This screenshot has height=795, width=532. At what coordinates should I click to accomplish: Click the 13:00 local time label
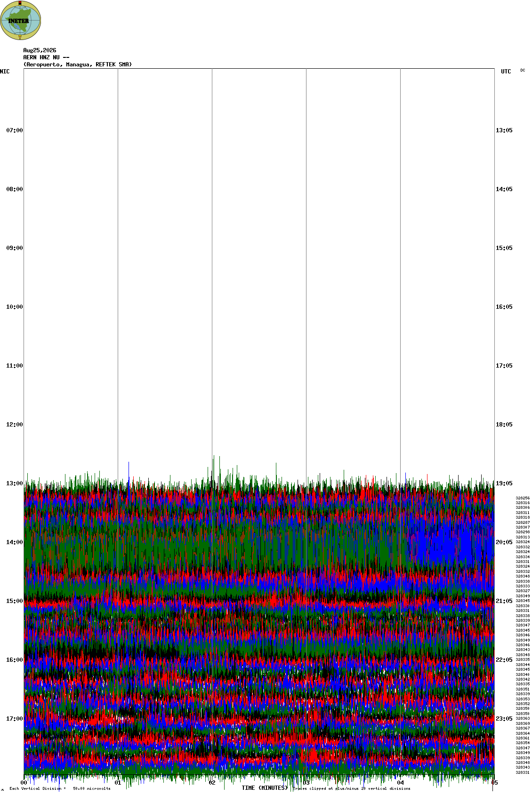(15, 483)
